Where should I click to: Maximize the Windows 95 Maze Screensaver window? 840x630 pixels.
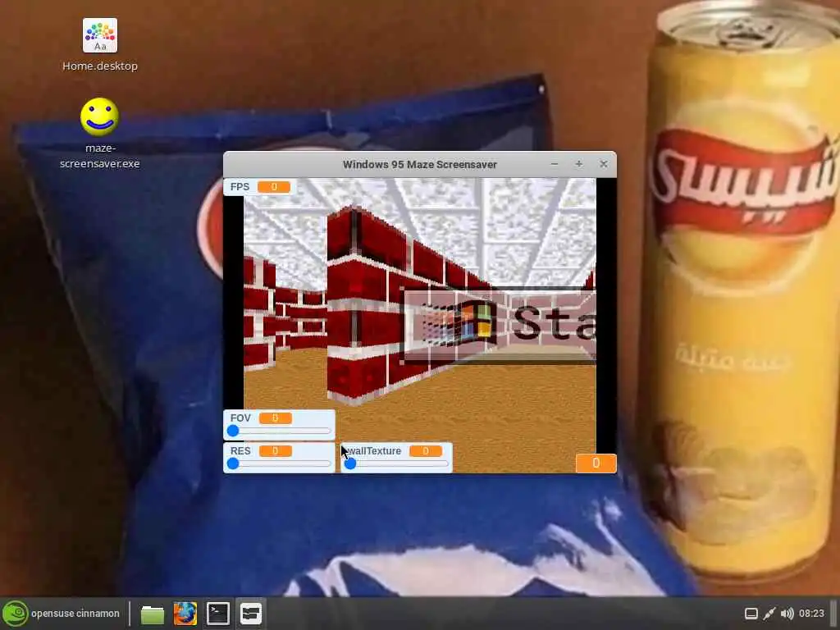click(x=579, y=164)
